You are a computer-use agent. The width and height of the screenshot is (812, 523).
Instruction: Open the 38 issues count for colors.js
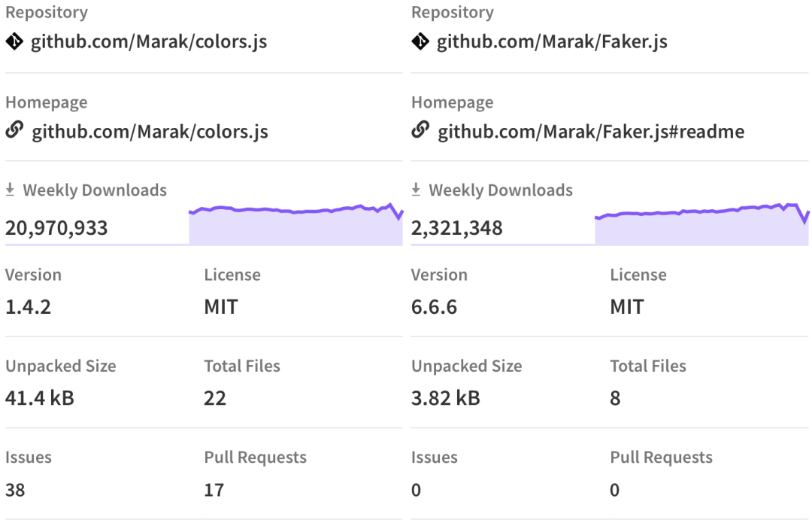pos(15,491)
